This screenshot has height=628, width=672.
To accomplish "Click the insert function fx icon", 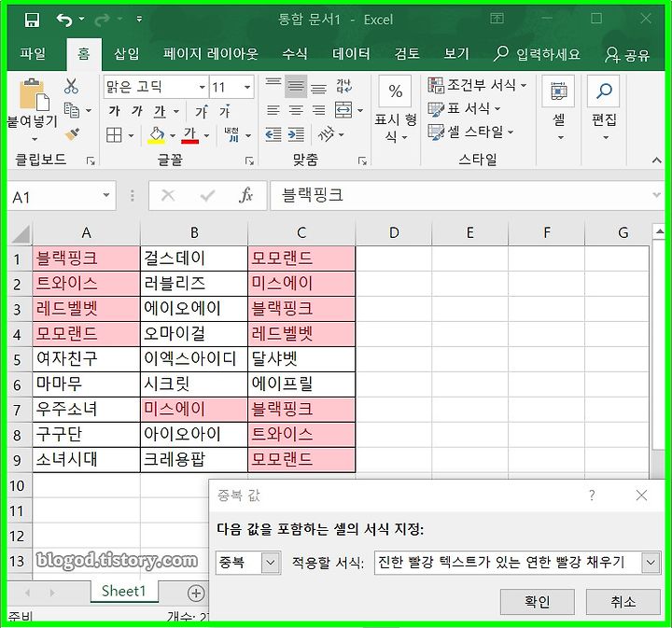I will tap(246, 196).
